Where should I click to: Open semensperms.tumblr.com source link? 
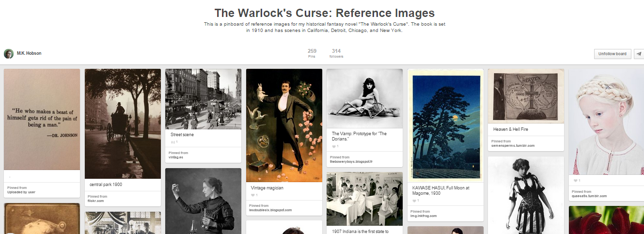coord(513,145)
